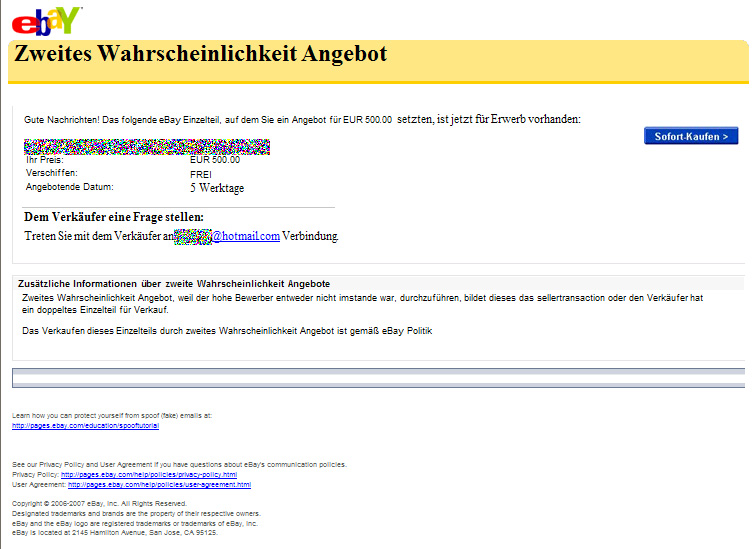Click the Zusätzliche Informationen section header
Screen dimensions: 752x549
[176, 284]
